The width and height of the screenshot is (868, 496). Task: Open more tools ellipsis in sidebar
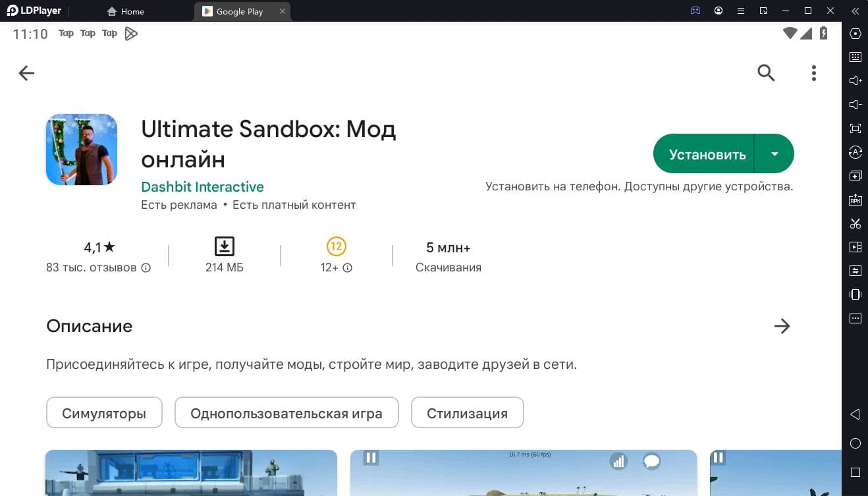pos(855,318)
